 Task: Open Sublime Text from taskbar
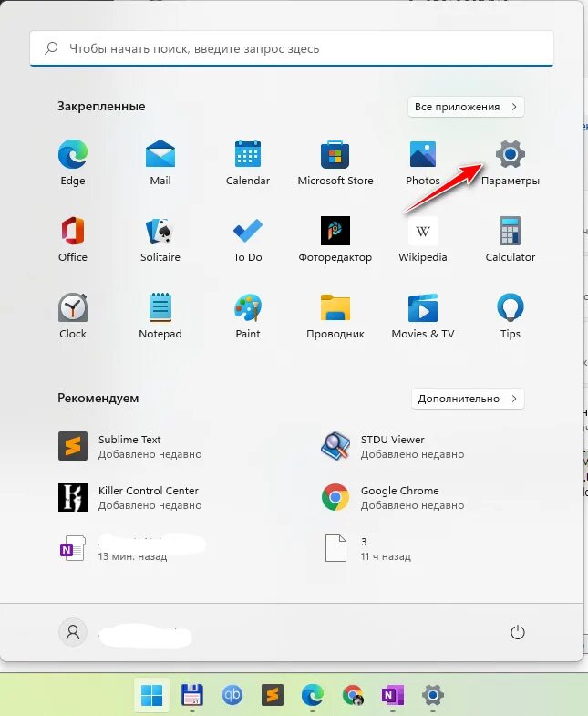click(x=273, y=695)
